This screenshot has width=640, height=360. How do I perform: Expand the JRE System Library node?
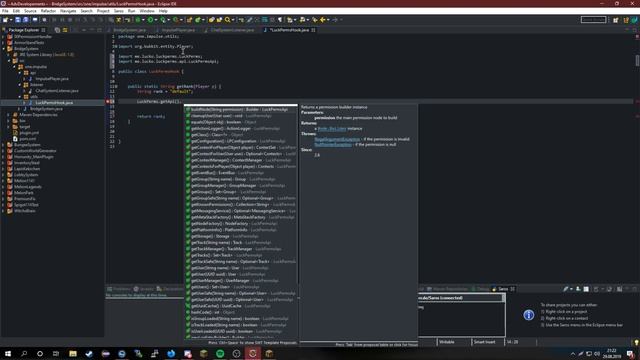(9, 55)
